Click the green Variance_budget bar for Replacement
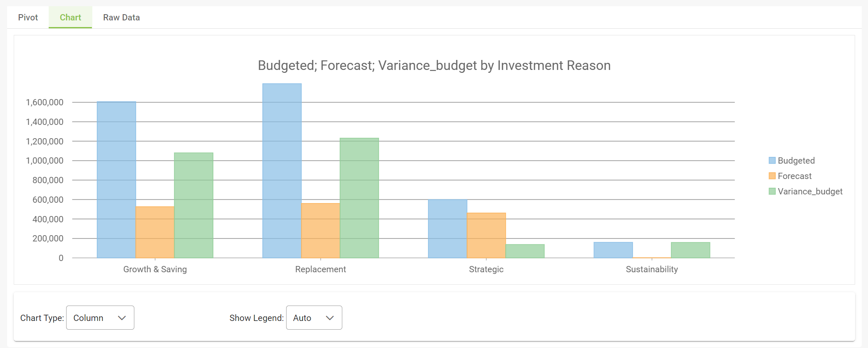 coord(359,198)
